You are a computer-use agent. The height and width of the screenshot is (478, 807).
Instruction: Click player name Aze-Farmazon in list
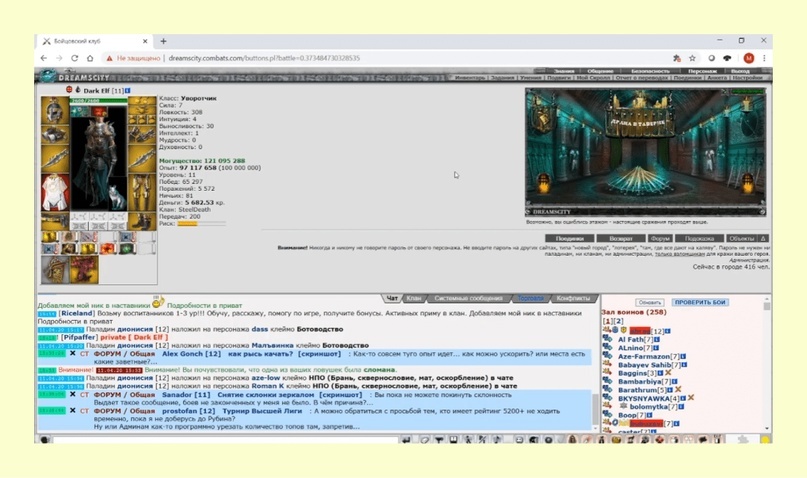644,356
